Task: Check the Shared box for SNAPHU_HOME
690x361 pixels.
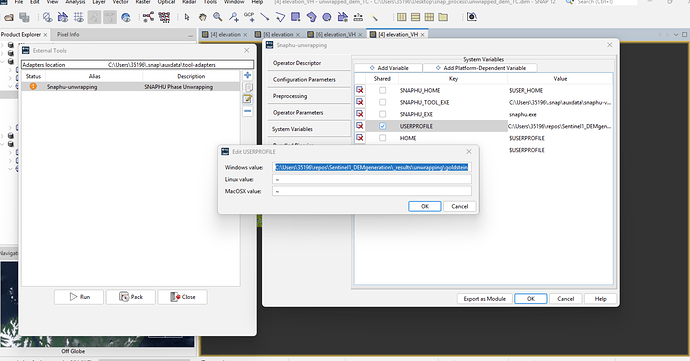Action: [382, 90]
